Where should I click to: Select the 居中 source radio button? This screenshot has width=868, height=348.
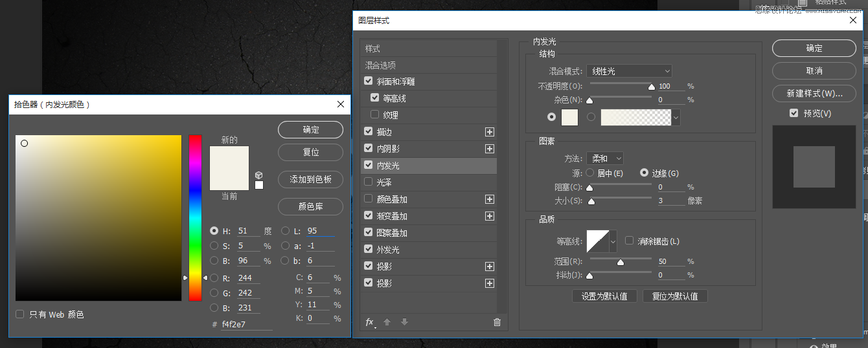589,173
